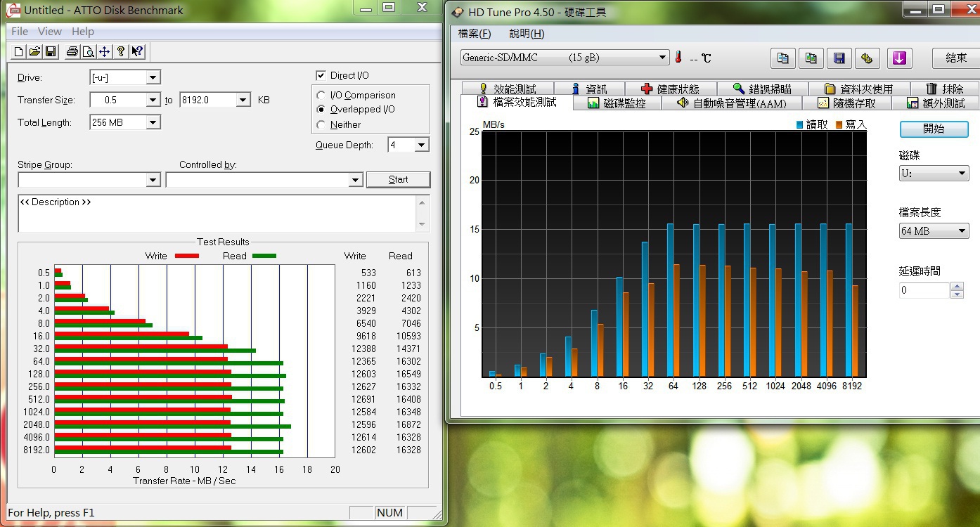Open the Generic-SD/MMC device dropdown
The image size is (980, 527).
click(x=565, y=58)
